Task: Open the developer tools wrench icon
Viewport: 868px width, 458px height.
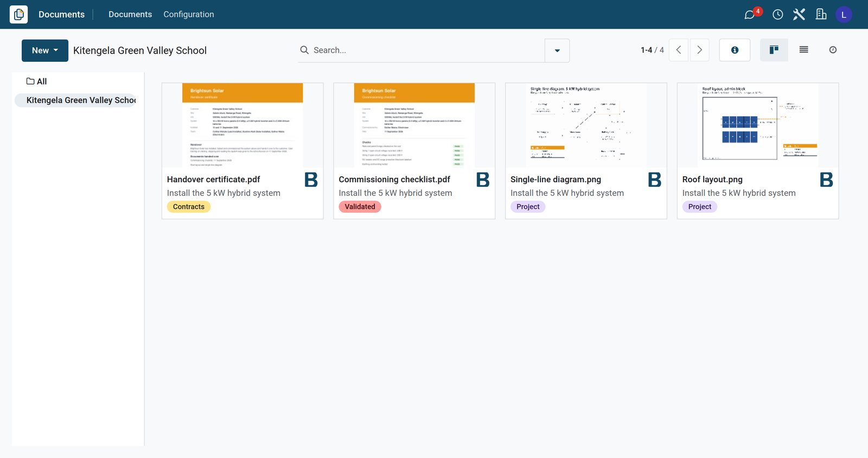Action: [799, 15]
